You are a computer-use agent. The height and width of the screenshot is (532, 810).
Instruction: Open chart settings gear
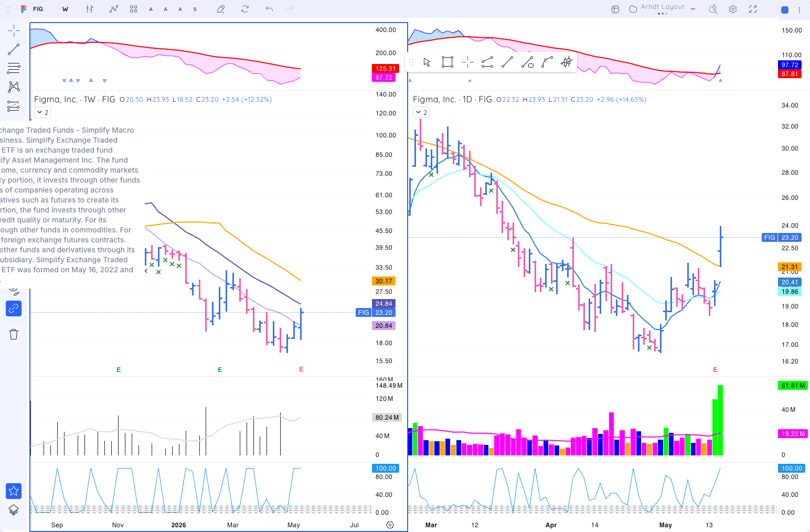[733, 9]
